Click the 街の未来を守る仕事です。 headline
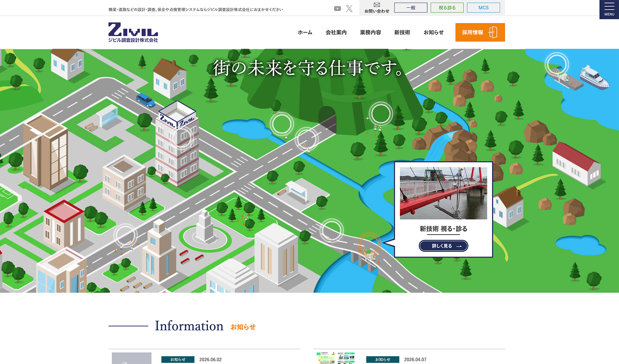 pos(309,68)
